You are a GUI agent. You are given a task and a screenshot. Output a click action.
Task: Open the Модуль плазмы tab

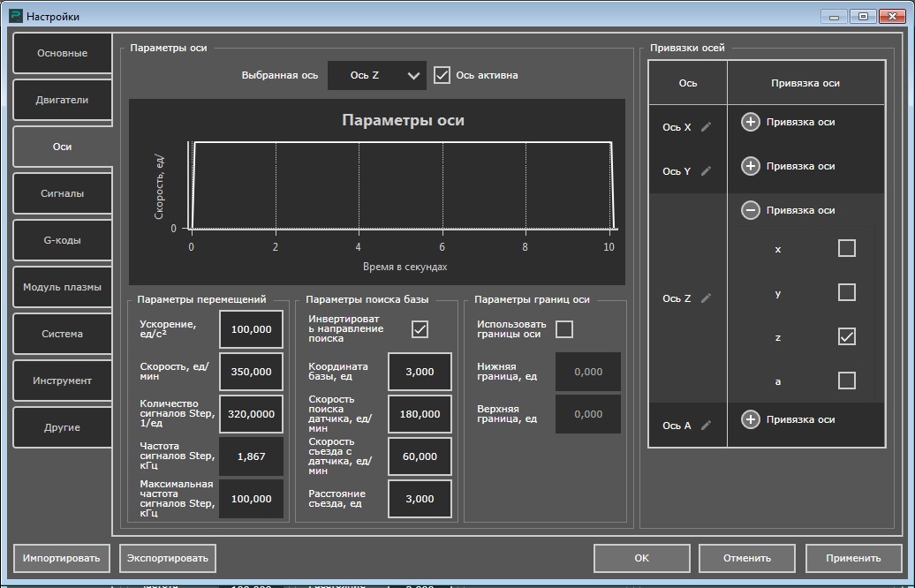62,287
